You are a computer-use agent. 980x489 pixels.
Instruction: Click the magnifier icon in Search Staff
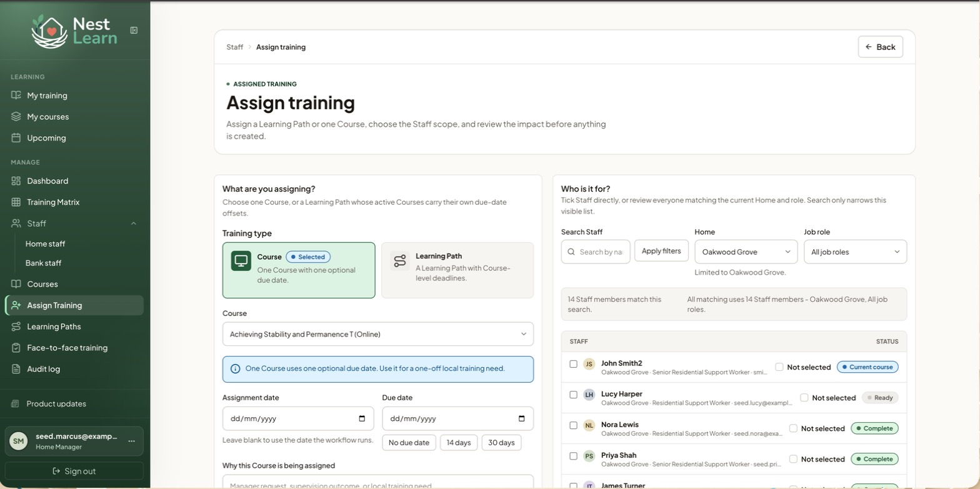point(571,252)
